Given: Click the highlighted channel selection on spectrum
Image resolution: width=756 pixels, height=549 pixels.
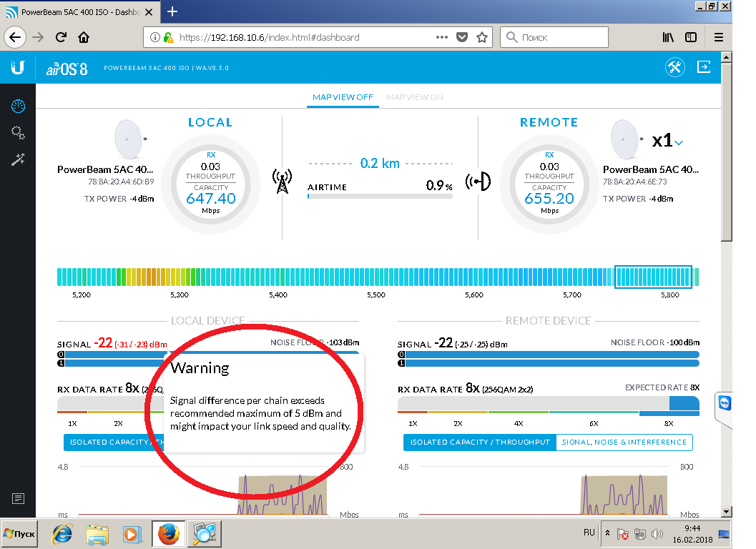Looking at the screenshot, I should [x=653, y=277].
